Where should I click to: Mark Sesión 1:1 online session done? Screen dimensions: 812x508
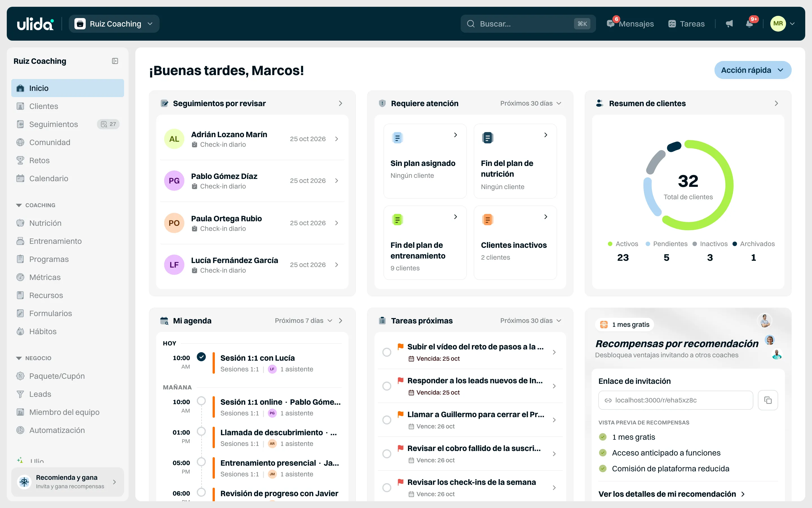pyautogui.click(x=201, y=401)
